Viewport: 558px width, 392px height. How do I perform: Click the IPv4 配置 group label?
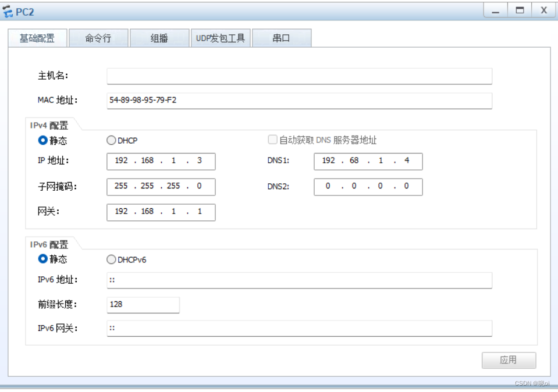coord(49,125)
